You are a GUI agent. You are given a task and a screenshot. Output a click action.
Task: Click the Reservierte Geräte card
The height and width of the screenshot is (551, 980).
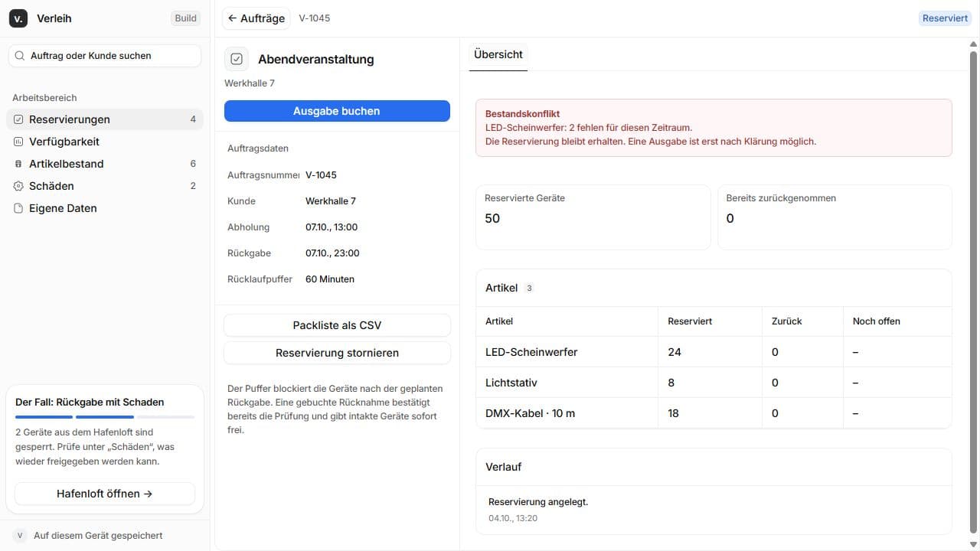[x=593, y=217]
